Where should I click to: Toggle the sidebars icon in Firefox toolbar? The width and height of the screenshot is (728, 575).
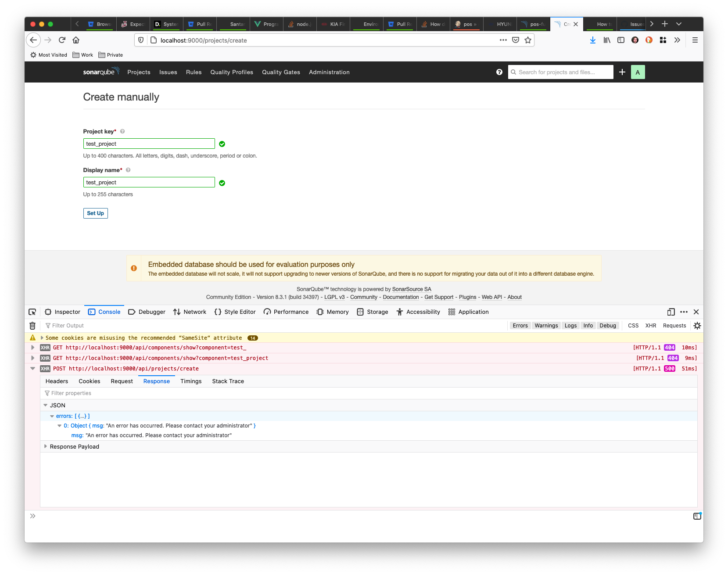coord(621,40)
